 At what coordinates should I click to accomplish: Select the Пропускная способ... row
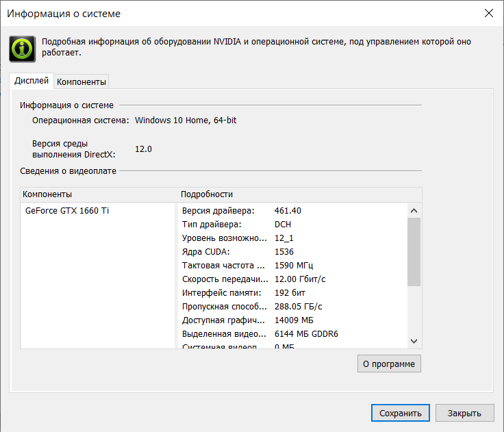click(292, 307)
